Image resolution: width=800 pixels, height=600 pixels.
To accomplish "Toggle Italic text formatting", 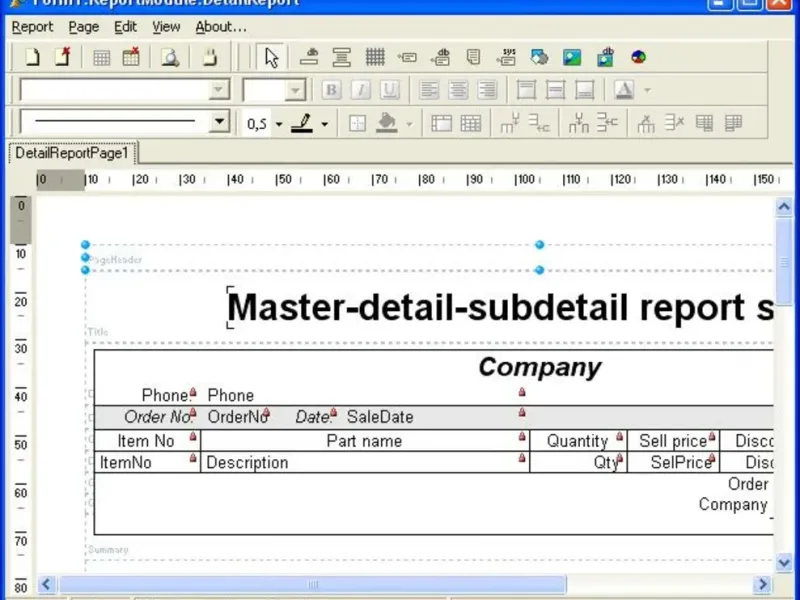I will (360, 90).
